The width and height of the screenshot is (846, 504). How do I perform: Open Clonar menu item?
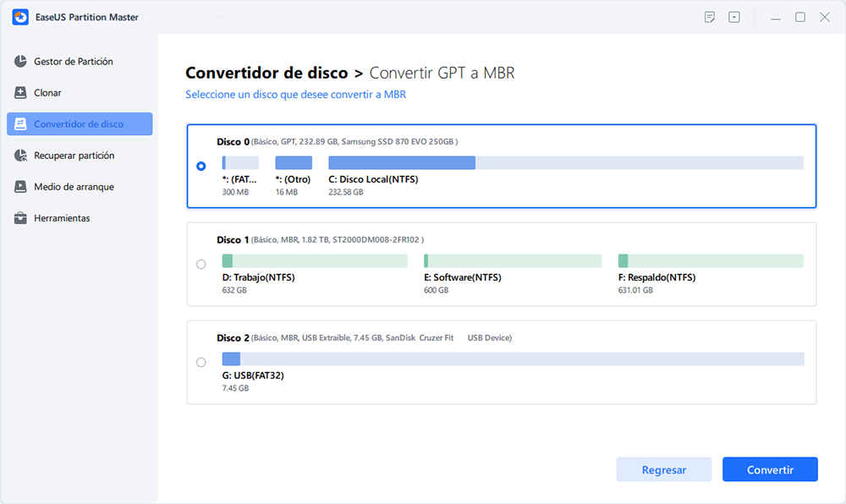click(x=80, y=92)
